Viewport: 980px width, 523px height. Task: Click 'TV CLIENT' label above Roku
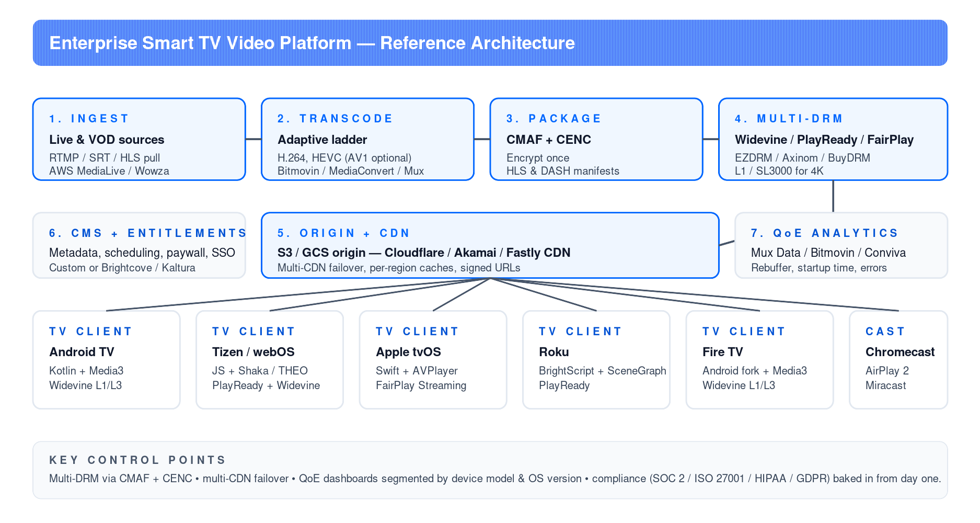point(580,332)
